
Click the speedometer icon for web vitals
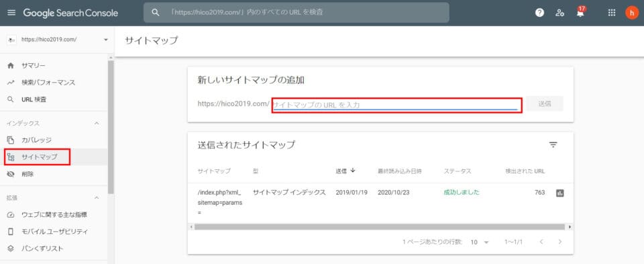click(11, 215)
